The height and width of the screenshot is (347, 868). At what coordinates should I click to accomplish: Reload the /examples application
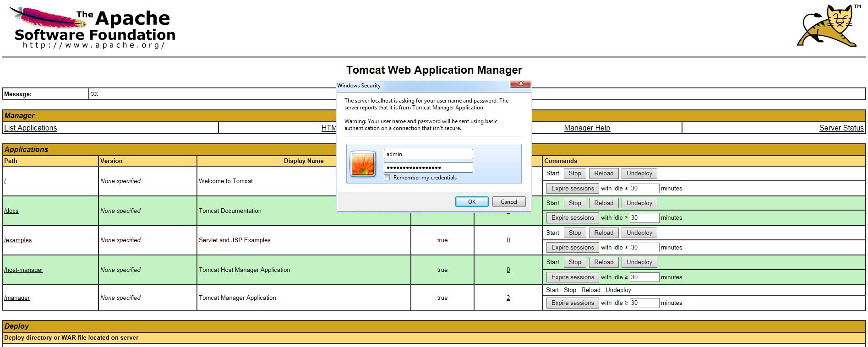pyautogui.click(x=604, y=233)
